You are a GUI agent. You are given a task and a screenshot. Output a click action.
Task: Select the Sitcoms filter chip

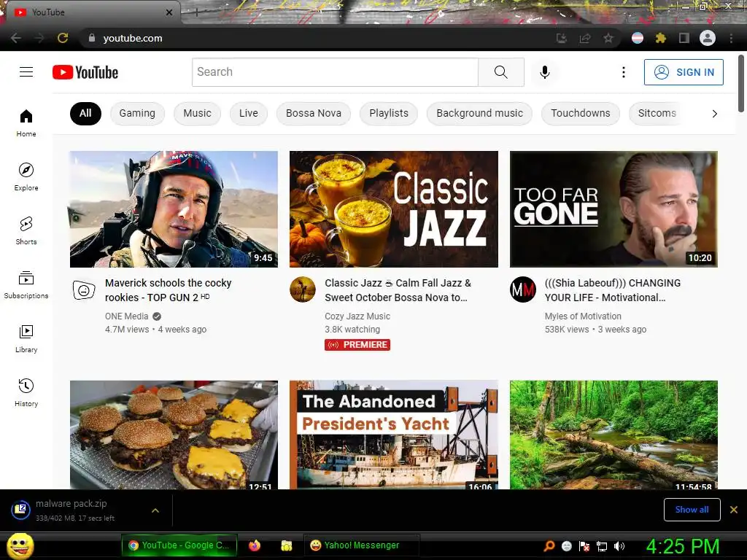657,113
